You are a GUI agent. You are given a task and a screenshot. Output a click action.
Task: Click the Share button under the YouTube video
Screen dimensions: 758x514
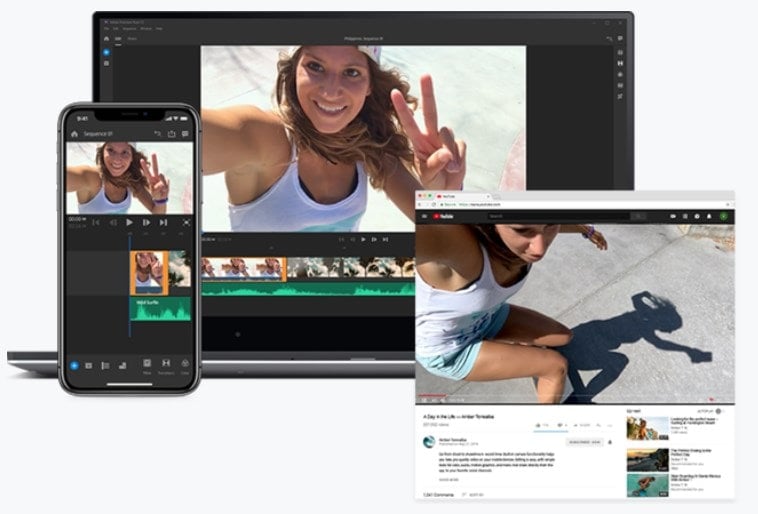coord(582,426)
